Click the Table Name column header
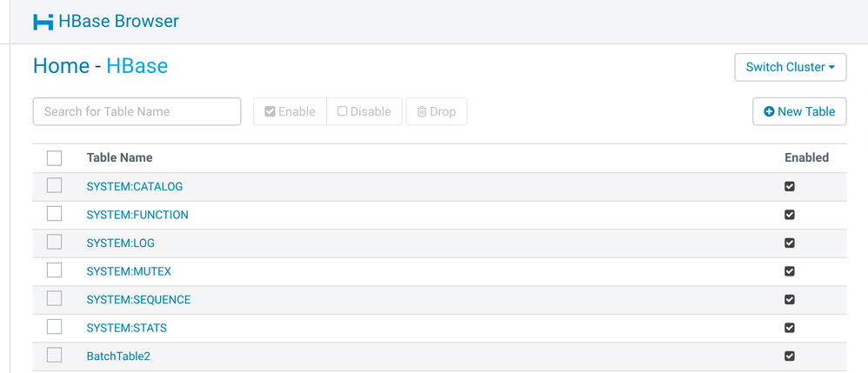This screenshot has height=373, width=868. [x=119, y=157]
